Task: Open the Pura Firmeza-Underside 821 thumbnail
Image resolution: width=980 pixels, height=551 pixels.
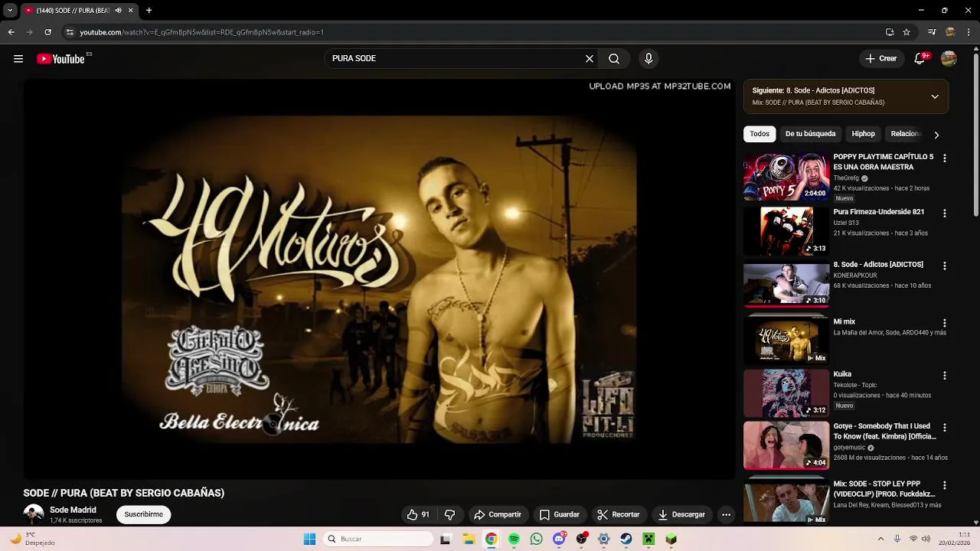Action: pyautogui.click(x=786, y=231)
